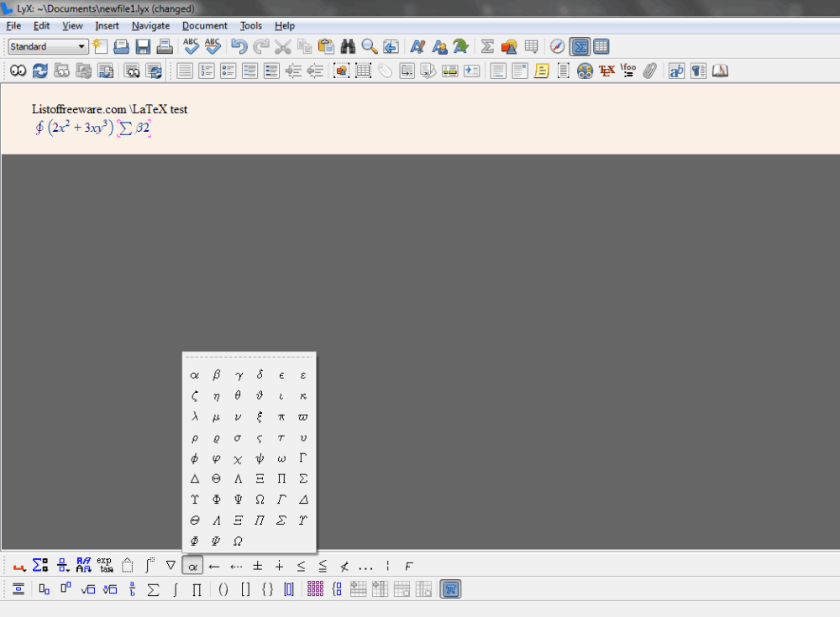Toggle continuous spellchecking with the second ABC icon
840x617 pixels.
click(213, 47)
